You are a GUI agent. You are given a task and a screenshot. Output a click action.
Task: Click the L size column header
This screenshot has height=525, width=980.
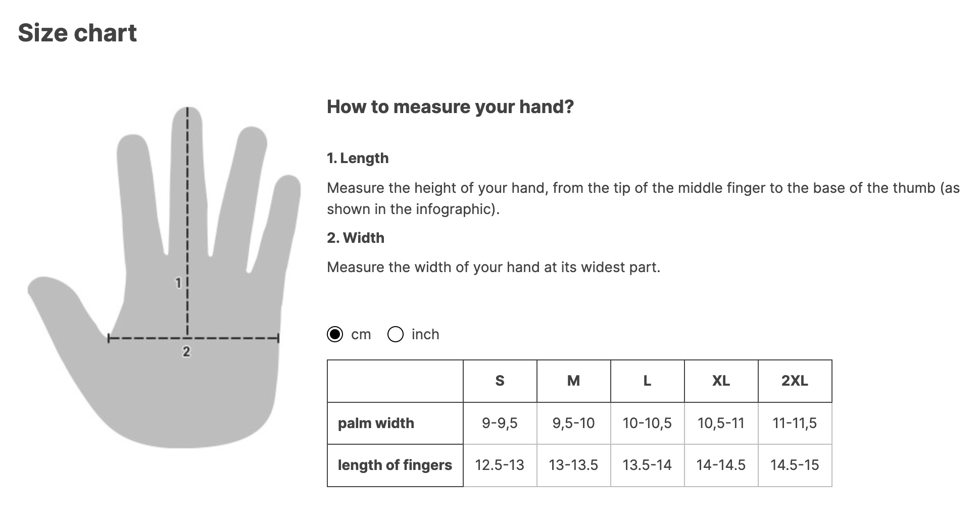click(x=647, y=381)
